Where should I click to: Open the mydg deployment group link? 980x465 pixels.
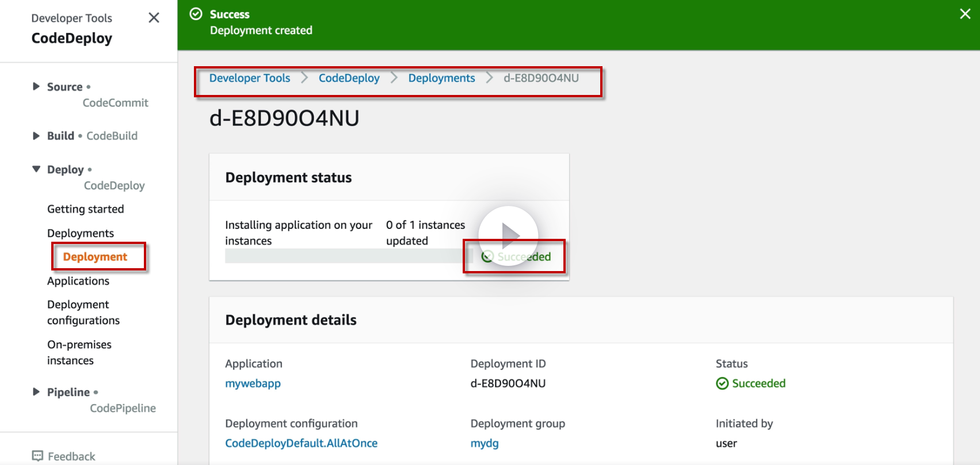pos(485,443)
